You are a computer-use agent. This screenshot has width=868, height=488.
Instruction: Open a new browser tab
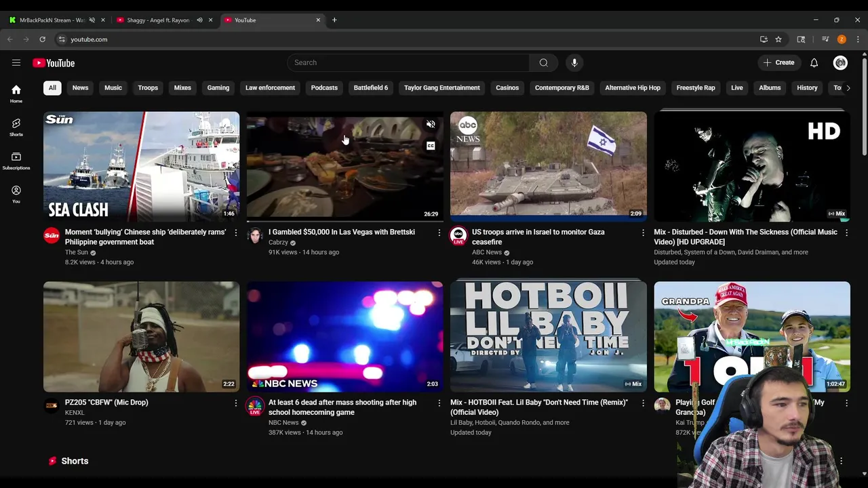[x=334, y=20]
